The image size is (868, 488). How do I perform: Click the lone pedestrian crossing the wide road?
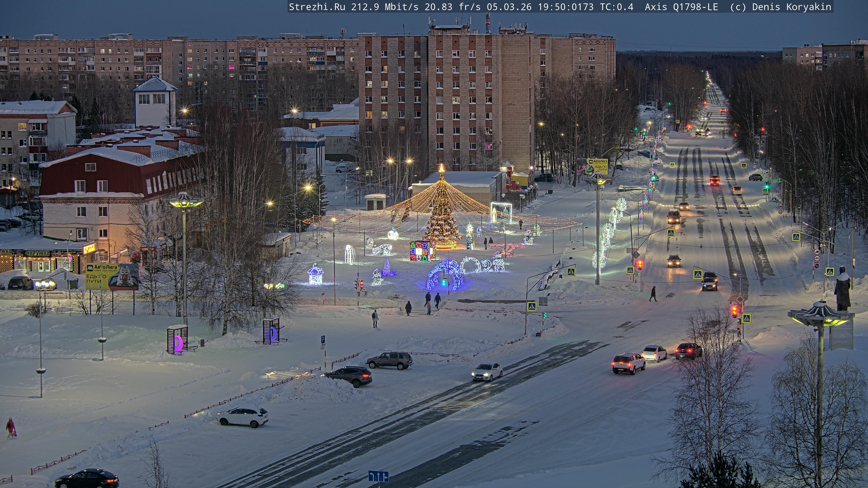coord(653,293)
